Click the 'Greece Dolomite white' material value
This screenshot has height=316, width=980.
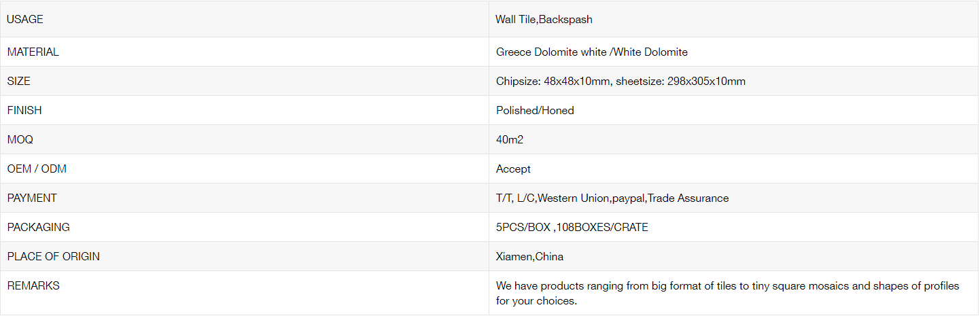point(550,52)
